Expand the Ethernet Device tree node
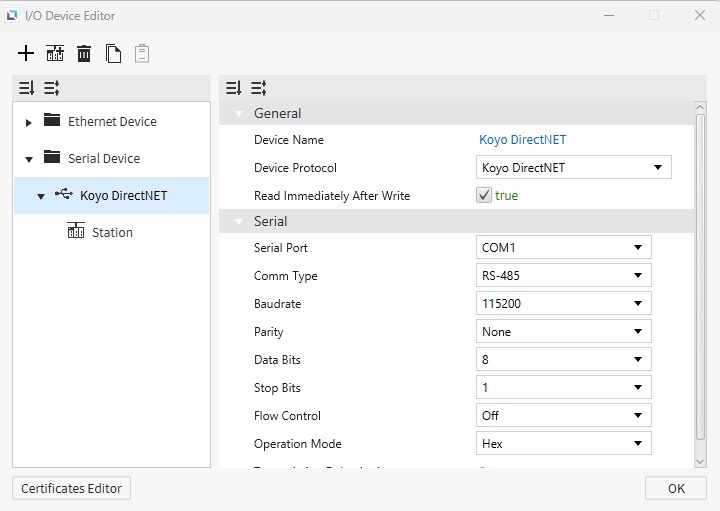 click(29, 122)
